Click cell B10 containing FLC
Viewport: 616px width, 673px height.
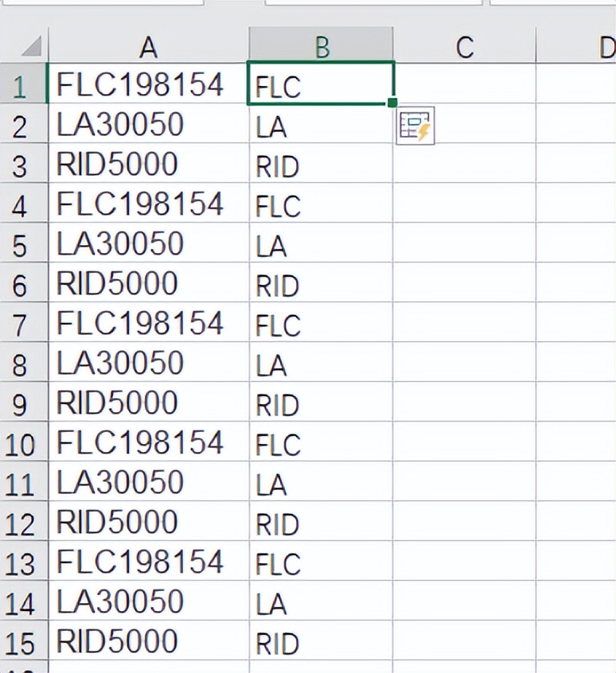click(x=321, y=442)
